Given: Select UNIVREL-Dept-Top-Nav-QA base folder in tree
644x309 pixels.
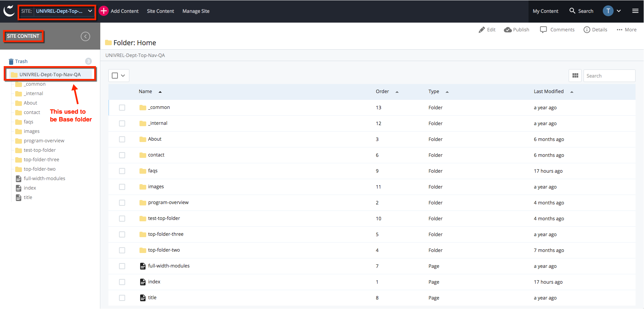Looking at the screenshot, I should click(x=50, y=75).
